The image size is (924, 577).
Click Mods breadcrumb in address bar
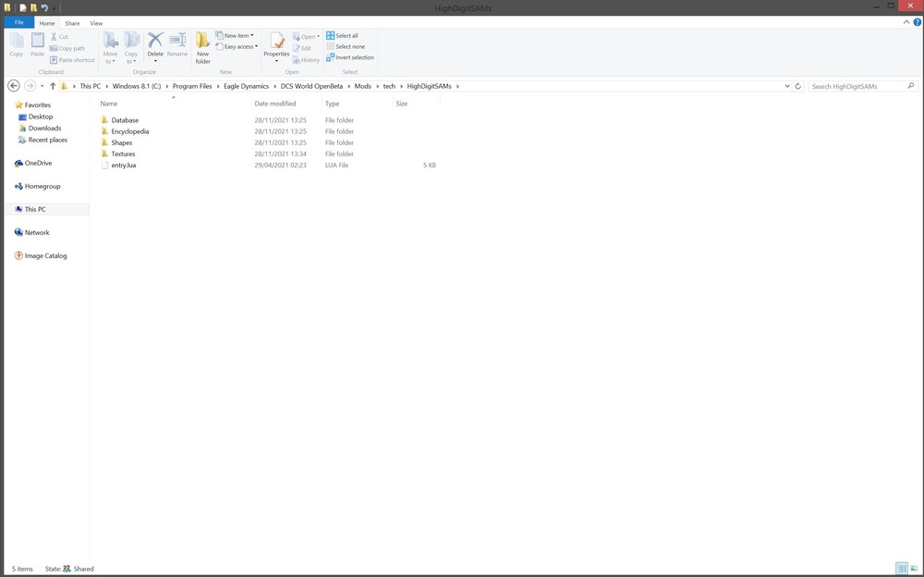coord(363,86)
